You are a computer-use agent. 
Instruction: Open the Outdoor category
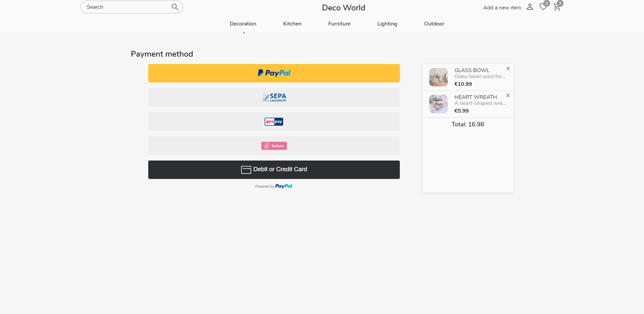(x=434, y=24)
